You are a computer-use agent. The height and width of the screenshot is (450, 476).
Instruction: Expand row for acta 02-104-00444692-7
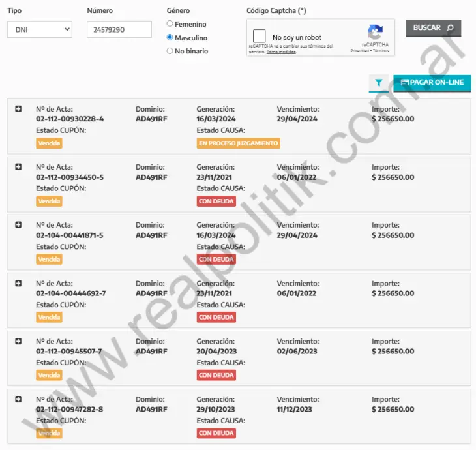click(x=18, y=283)
